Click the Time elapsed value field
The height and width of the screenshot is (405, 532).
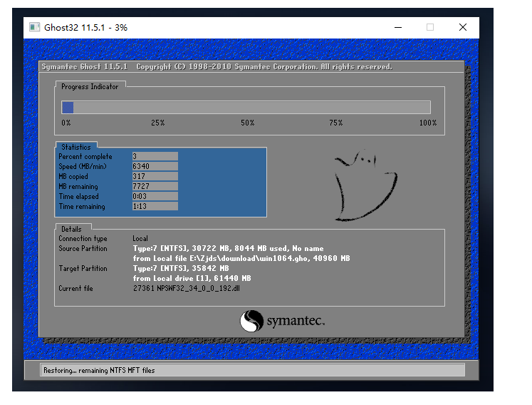[155, 196]
